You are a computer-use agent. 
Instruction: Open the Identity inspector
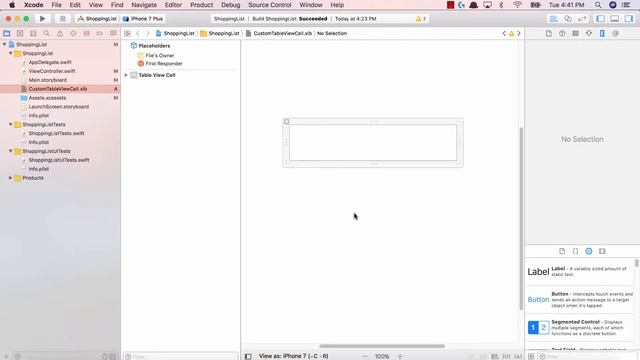coord(576,33)
